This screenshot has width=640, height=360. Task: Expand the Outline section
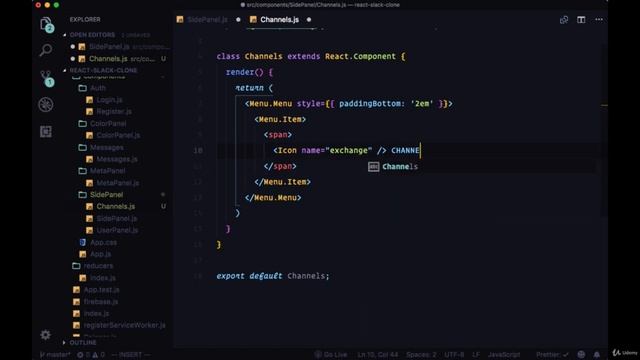(83, 342)
